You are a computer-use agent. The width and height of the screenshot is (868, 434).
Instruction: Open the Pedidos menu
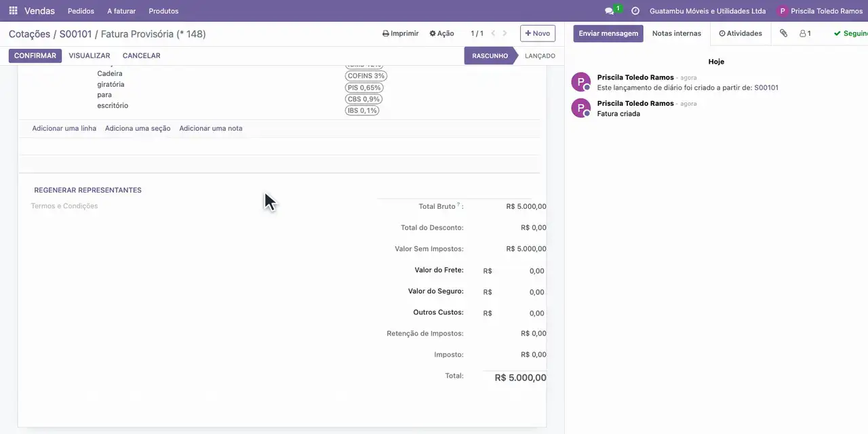[81, 11]
